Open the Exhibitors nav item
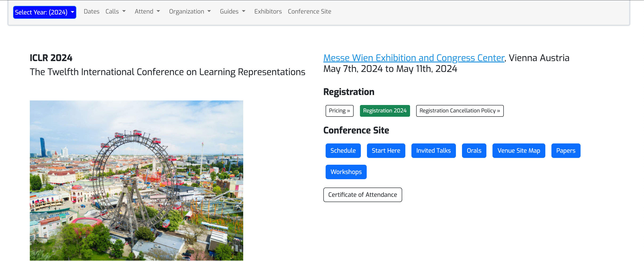The image size is (644, 262). pyautogui.click(x=268, y=12)
